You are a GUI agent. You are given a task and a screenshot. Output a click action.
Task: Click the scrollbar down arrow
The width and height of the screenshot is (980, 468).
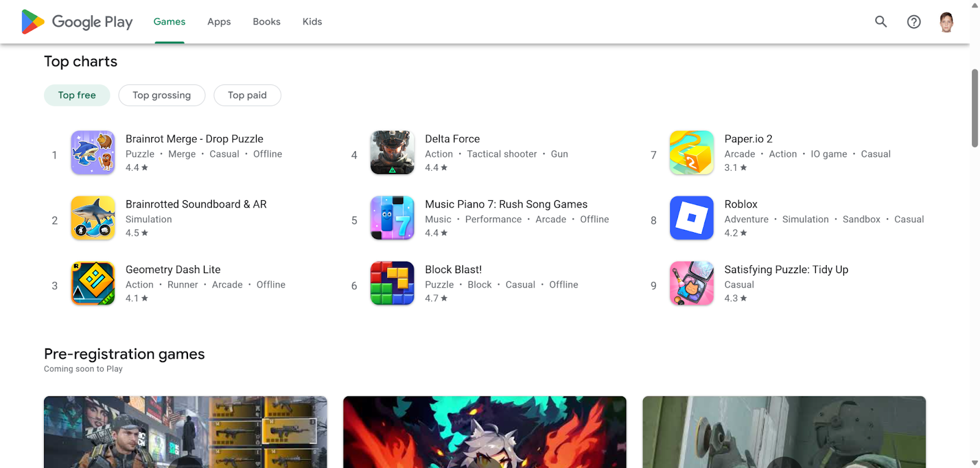(x=975, y=462)
